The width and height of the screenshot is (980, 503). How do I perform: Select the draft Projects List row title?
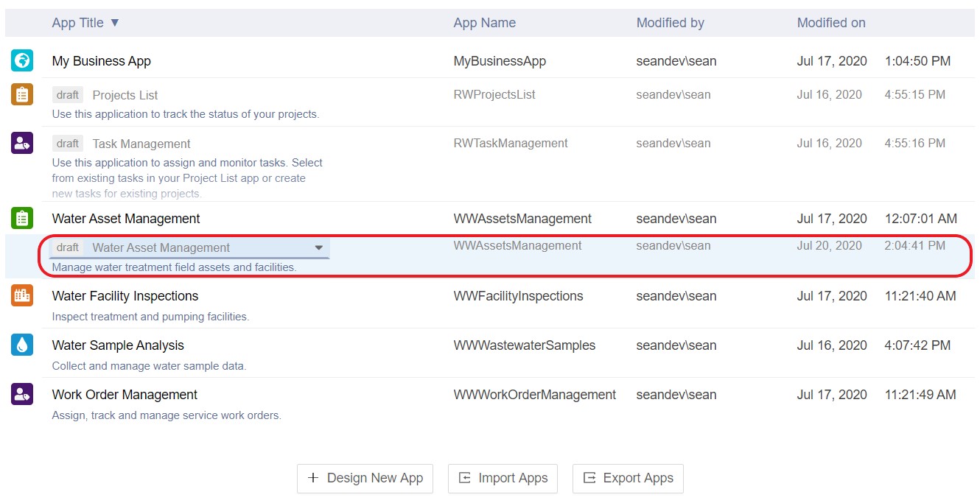(125, 95)
